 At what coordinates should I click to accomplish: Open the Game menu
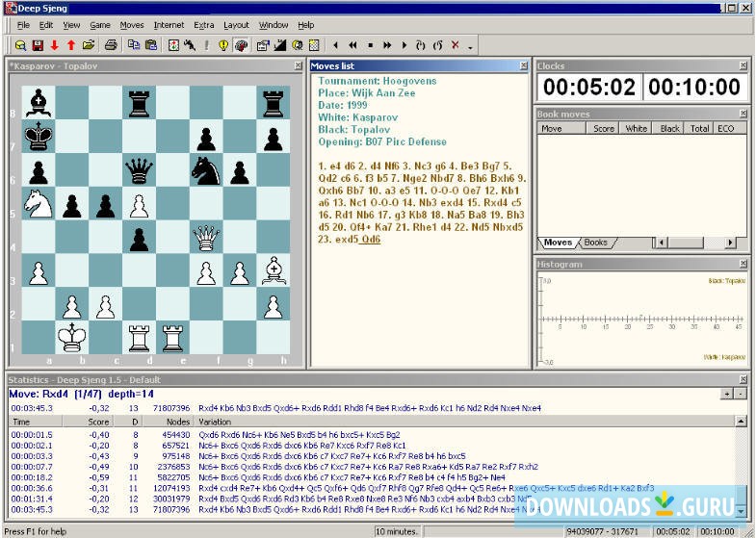(x=100, y=24)
